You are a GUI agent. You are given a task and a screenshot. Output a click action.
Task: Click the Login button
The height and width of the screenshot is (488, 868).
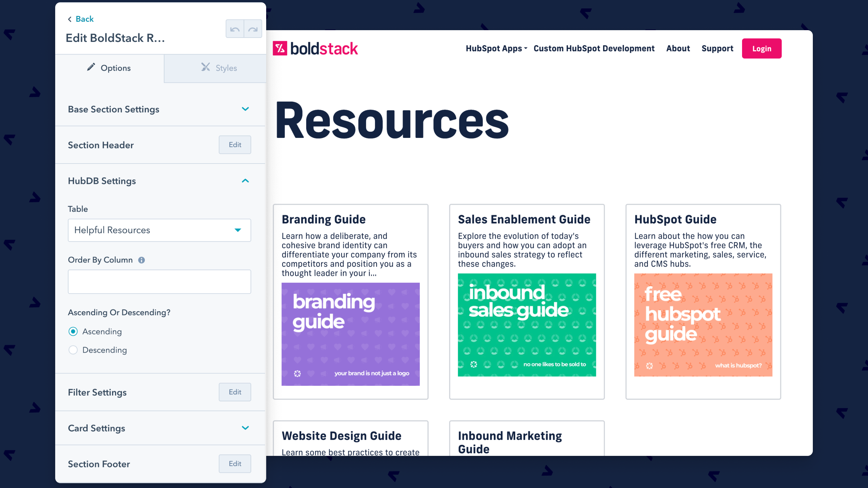pos(762,48)
